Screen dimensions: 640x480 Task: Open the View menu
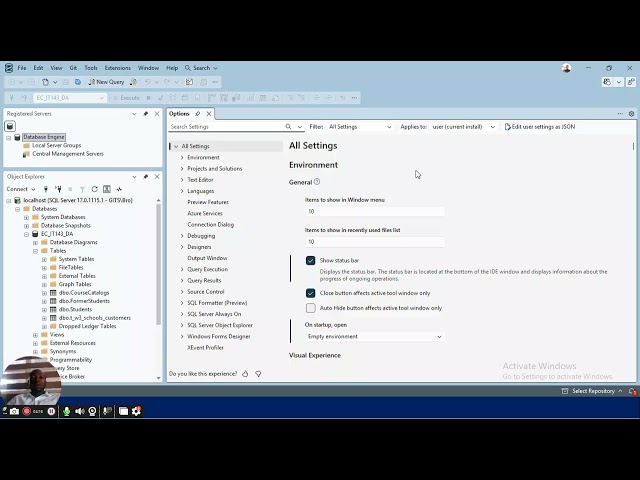point(56,68)
